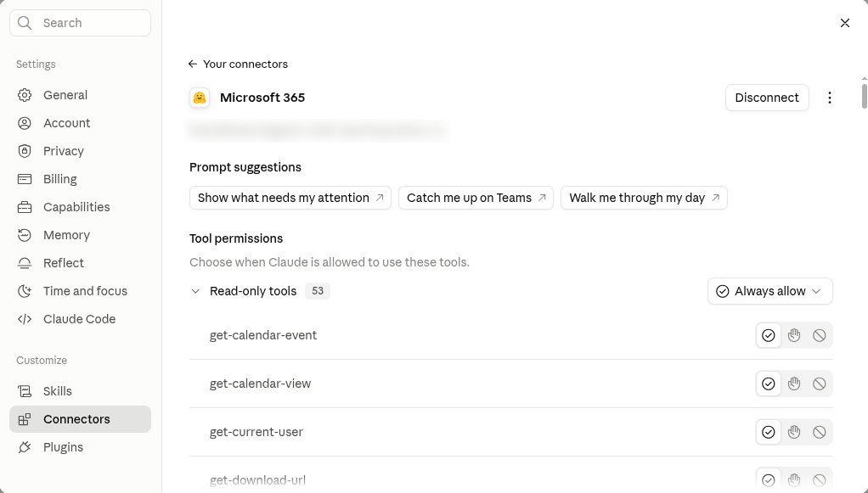Click the Search input field
This screenshot has width=868, height=493.
(81, 23)
